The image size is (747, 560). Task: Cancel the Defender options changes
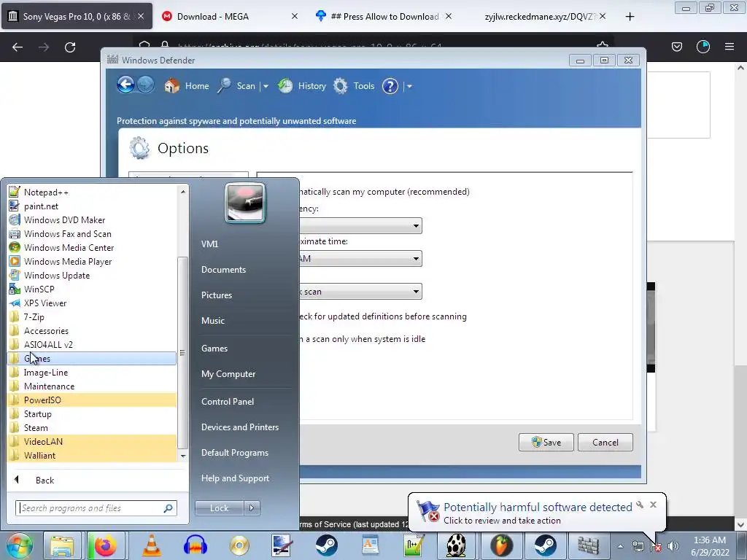[605, 443]
